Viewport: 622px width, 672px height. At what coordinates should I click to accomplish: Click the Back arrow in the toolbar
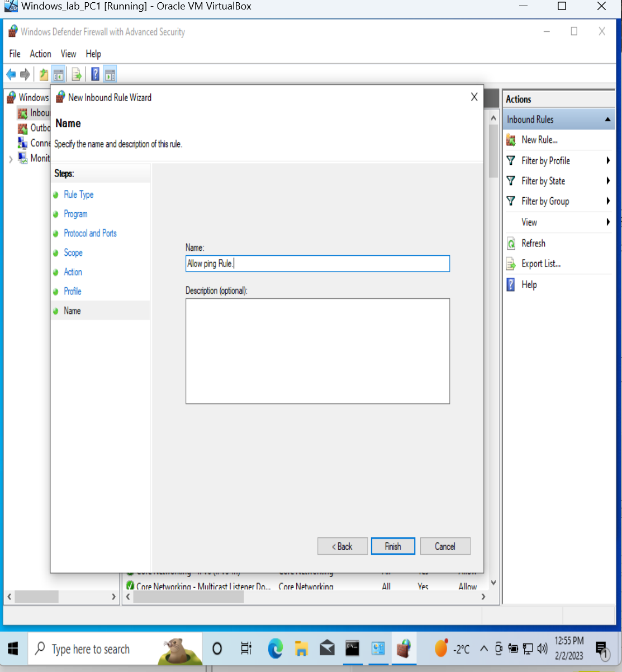tap(11, 74)
